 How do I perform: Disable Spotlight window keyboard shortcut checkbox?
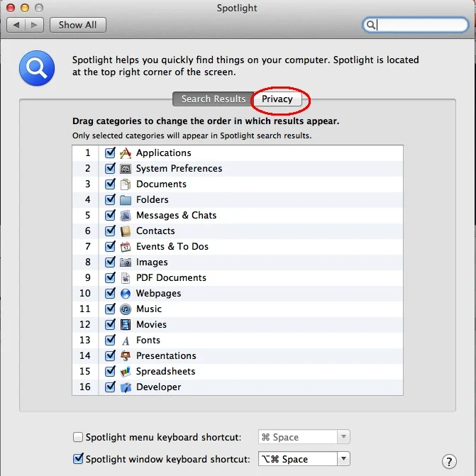[78, 458]
